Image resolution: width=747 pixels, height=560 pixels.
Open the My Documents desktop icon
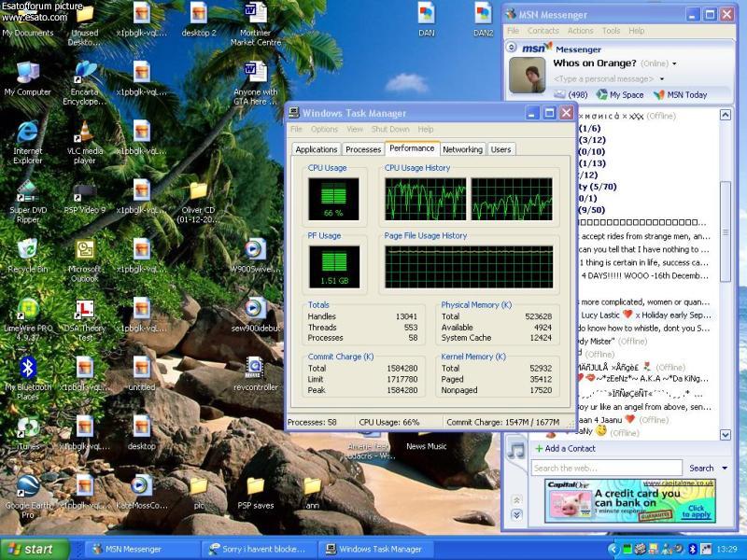28,21
